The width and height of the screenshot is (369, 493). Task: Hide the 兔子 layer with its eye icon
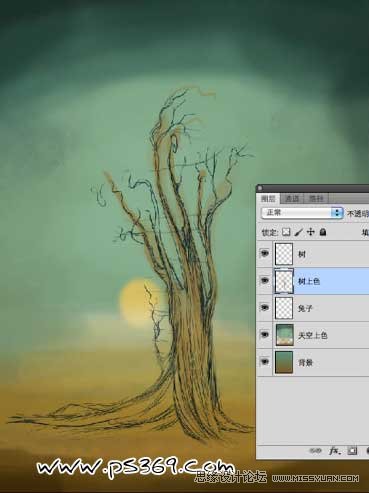point(265,308)
